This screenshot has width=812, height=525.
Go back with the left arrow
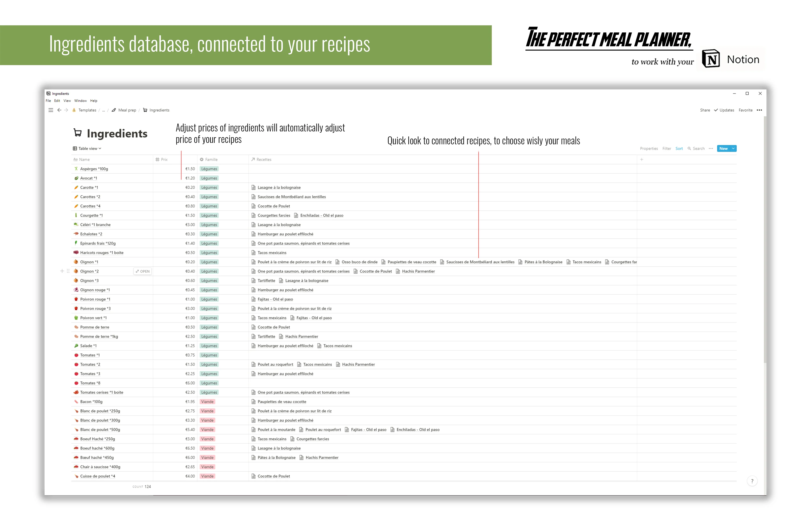coord(59,110)
